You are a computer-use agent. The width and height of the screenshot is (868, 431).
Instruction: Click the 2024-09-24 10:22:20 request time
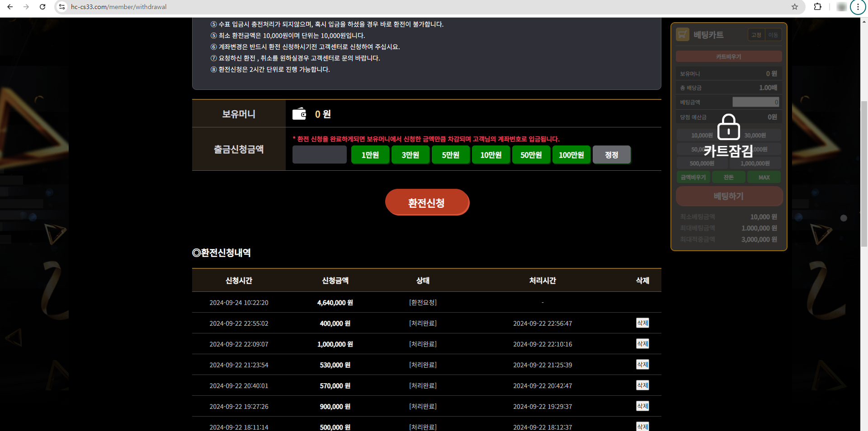tap(239, 303)
